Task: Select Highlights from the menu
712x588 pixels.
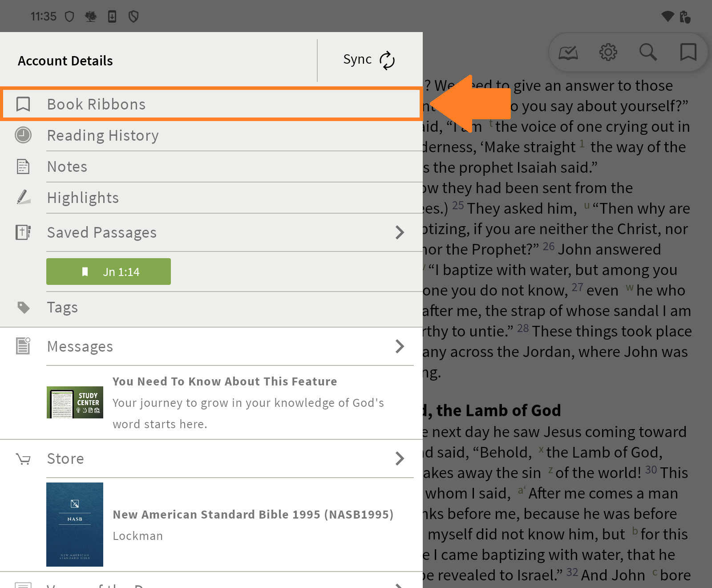Action: pos(83,198)
